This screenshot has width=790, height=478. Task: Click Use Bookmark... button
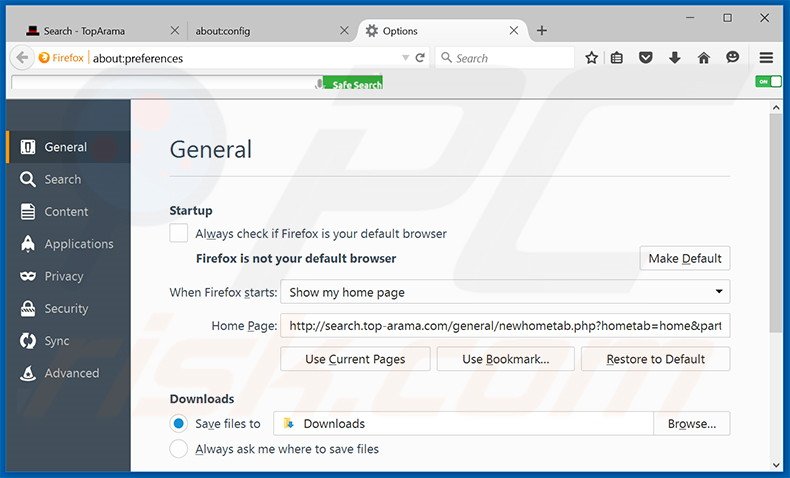(x=505, y=359)
